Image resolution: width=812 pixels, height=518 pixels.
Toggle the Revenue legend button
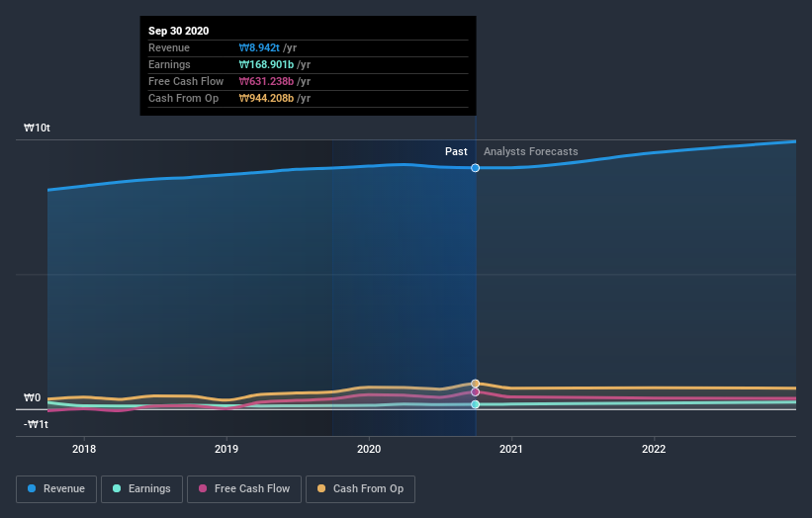point(56,489)
